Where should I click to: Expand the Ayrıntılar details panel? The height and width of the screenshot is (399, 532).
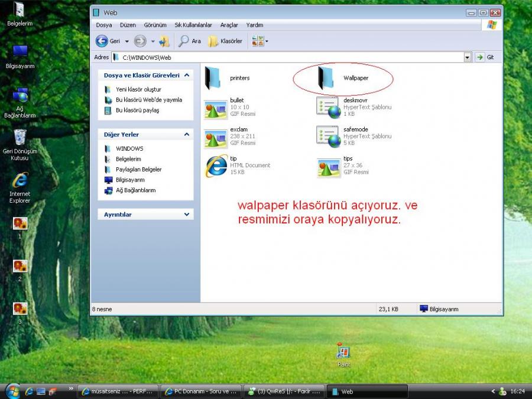tap(187, 215)
